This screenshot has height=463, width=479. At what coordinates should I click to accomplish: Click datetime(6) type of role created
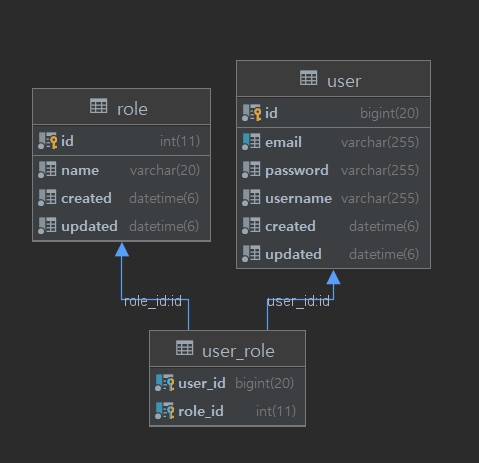[164, 199]
